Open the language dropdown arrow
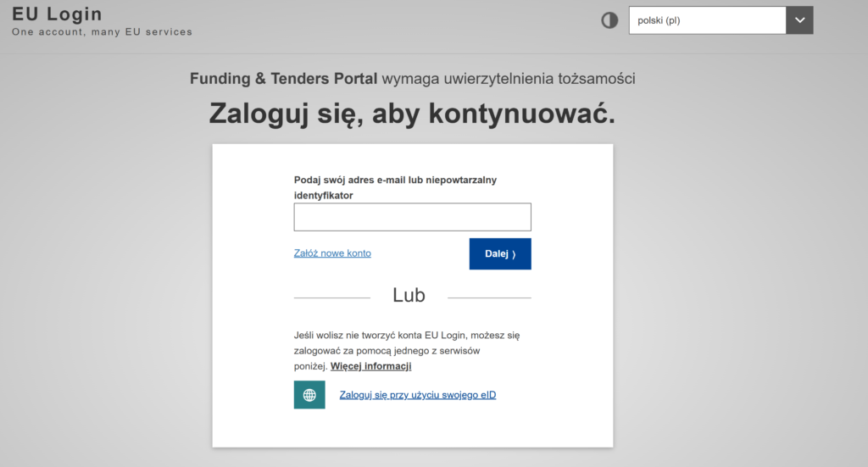Screen dimensions: 868x467 799,20
